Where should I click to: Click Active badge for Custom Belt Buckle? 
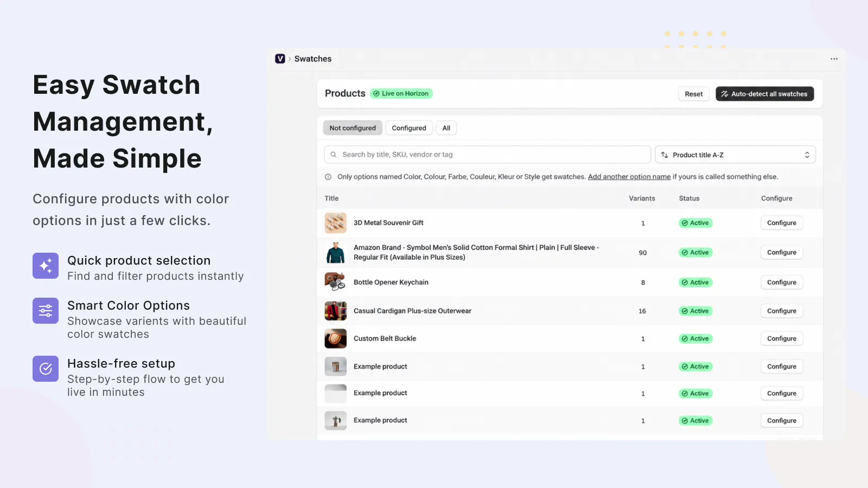tap(695, 338)
